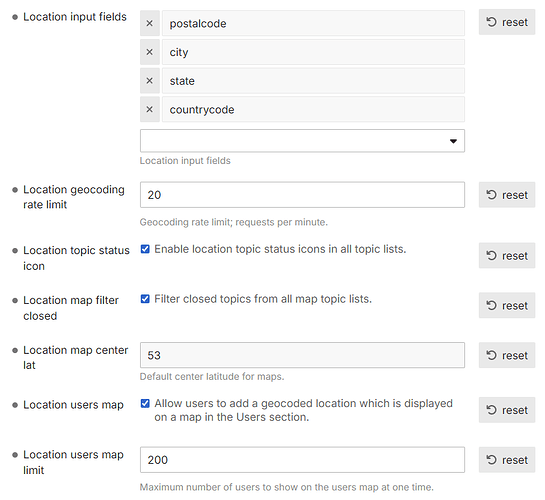The image size is (545, 500).
Task: Click the 'Geocoding rate limit; requests per minute.' description
Action: pos(234,222)
